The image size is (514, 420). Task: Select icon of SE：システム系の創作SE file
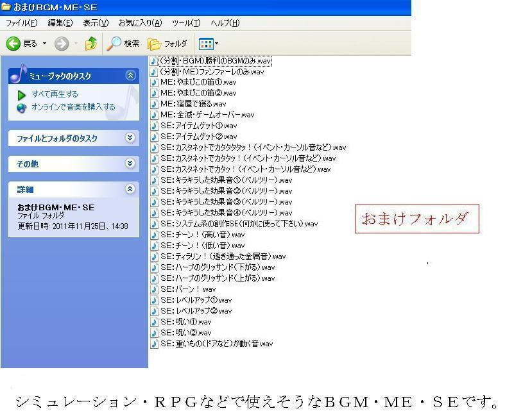click(x=153, y=224)
